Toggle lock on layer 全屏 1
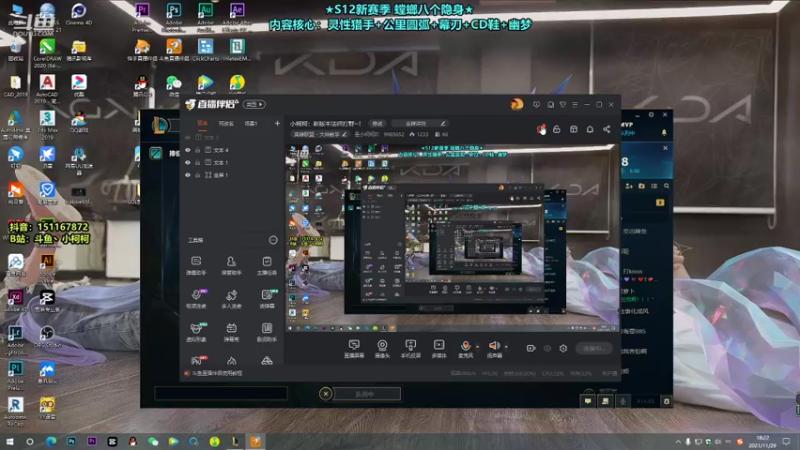The height and width of the screenshot is (450, 800). pyautogui.click(x=198, y=175)
